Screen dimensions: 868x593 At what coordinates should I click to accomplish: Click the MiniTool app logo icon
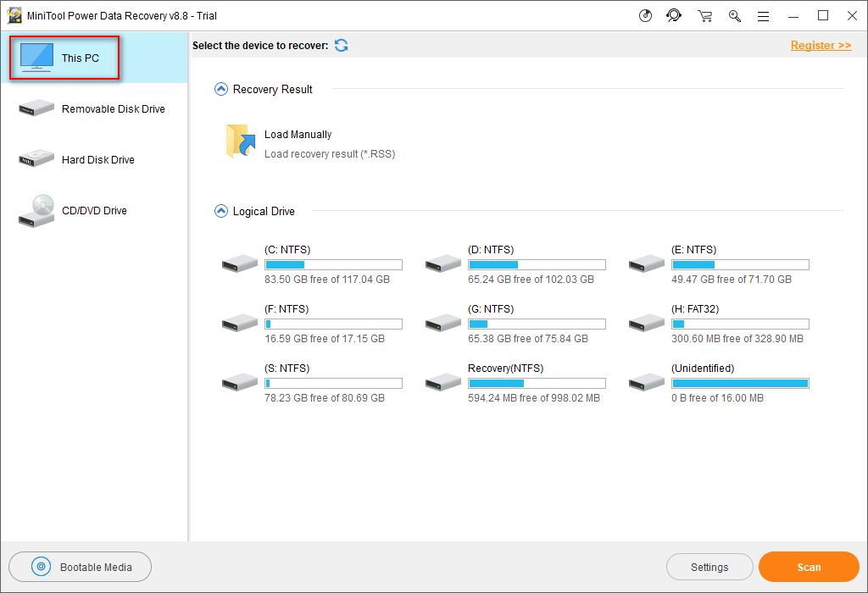(14, 15)
